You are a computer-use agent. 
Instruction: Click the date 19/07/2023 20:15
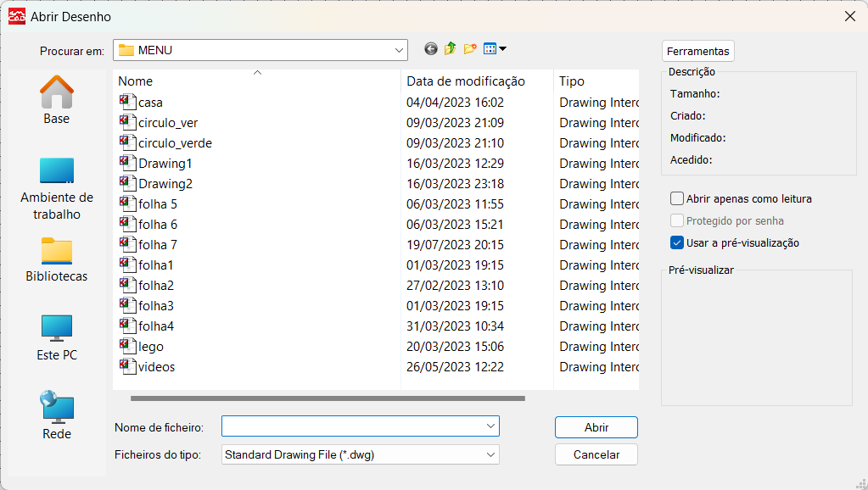[455, 244]
